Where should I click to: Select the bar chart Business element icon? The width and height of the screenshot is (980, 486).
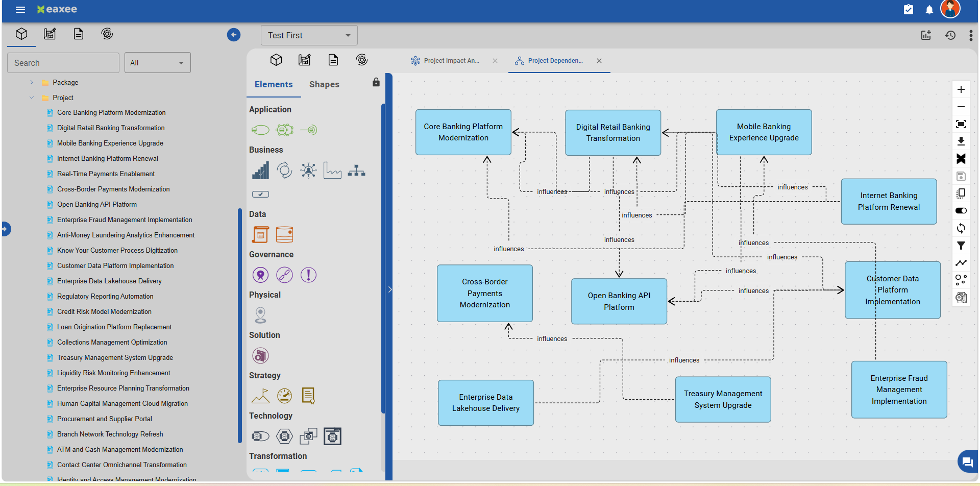[x=260, y=171]
